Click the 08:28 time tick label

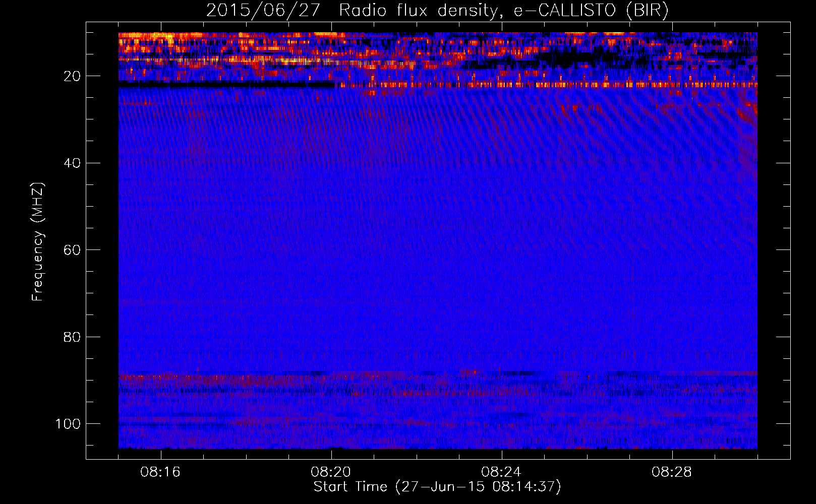click(x=672, y=472)
